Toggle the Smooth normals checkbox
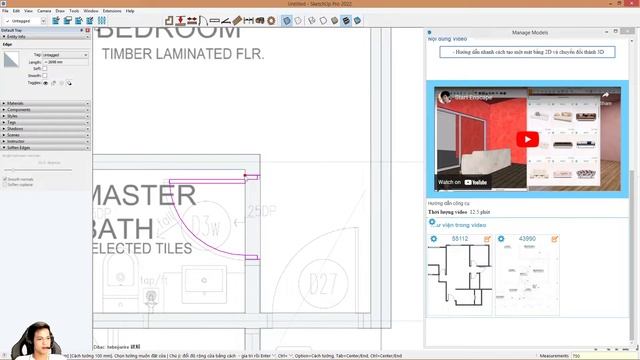 tap(5, 179)
